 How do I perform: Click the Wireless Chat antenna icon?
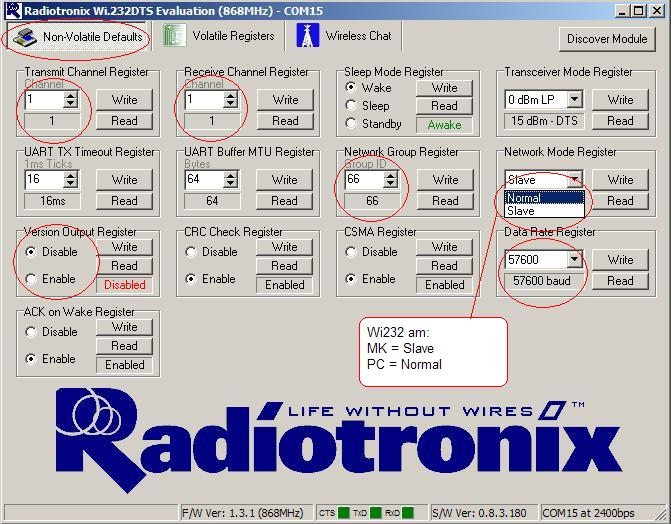pos(306,36)
